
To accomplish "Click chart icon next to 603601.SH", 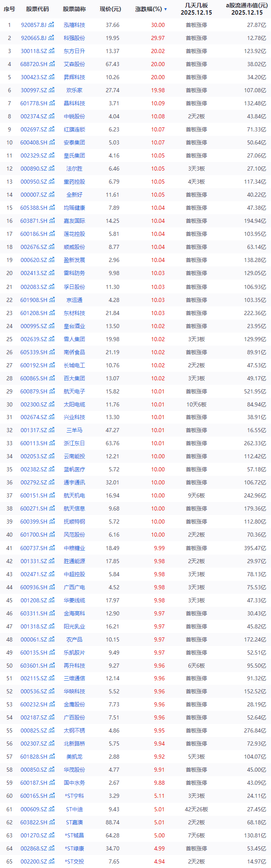I will click(52, 666).
